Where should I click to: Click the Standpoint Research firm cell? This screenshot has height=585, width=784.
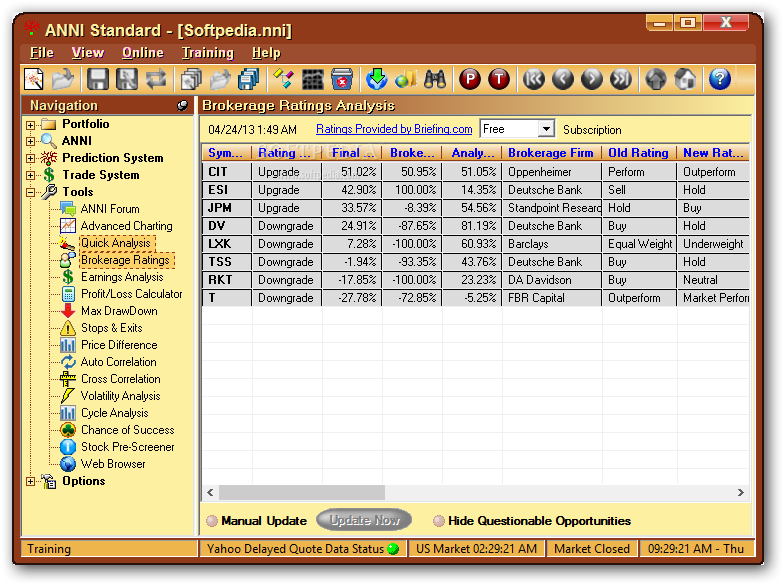coord(552,208)
